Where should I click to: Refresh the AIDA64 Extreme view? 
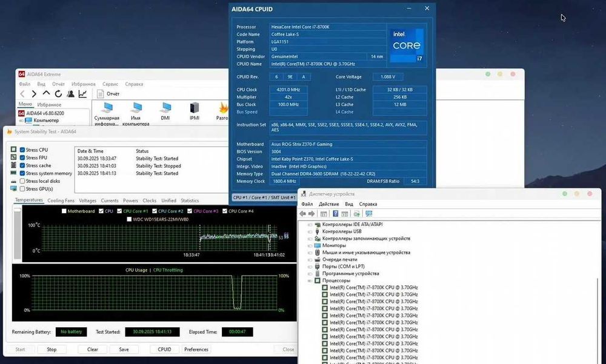[x=58, y=94]
